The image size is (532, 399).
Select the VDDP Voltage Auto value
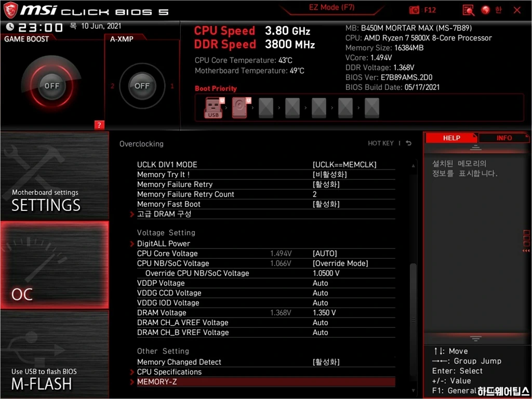pos(320,283)
